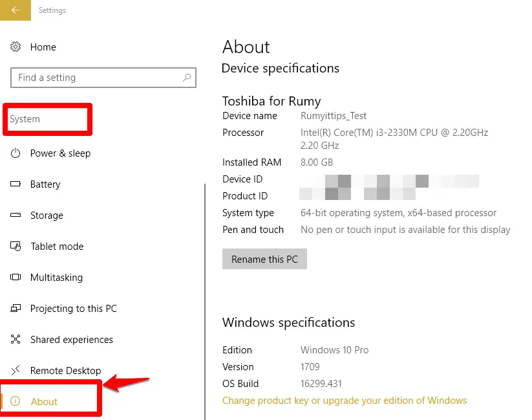Image resolution: width=532 pixels, height=420 pixels.
Task: Click the Processor label
Action: tap(243, 133)
